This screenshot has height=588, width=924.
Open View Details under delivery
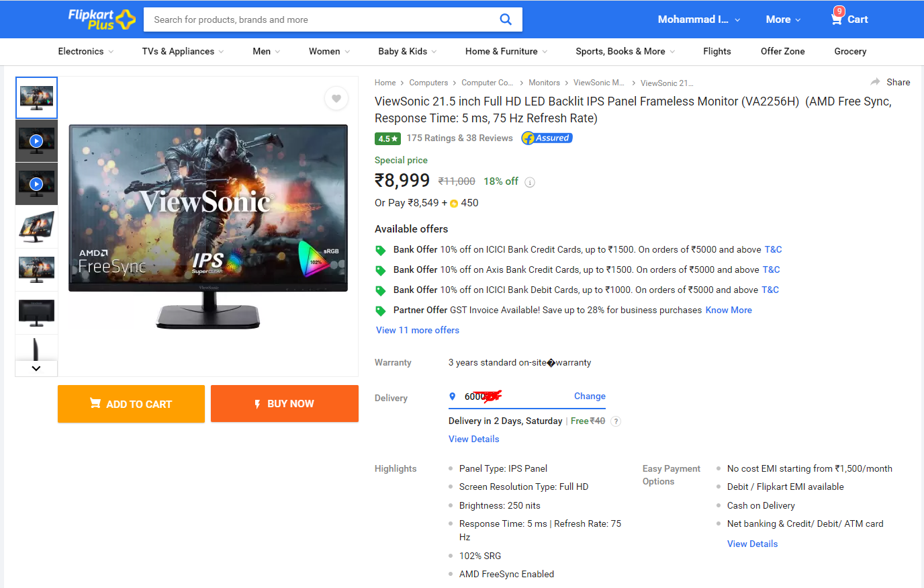[474, 439]
